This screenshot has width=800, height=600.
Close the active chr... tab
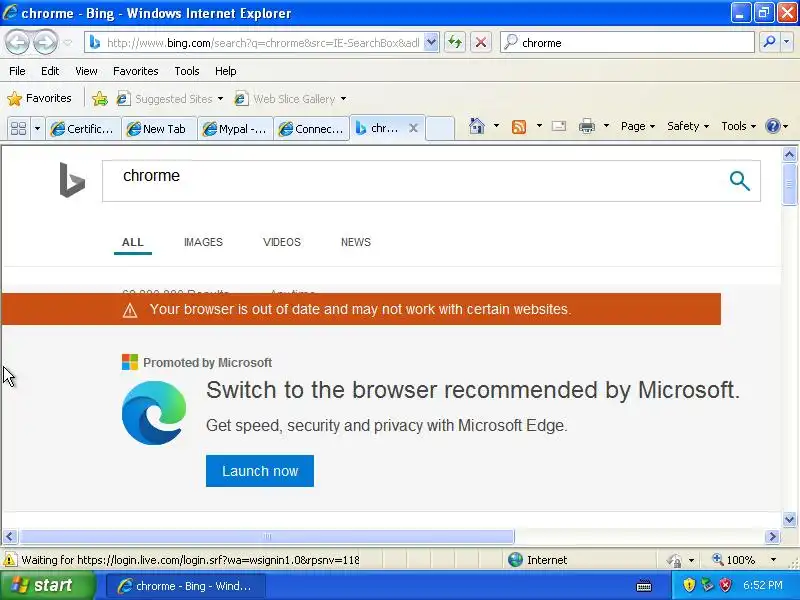414,128
